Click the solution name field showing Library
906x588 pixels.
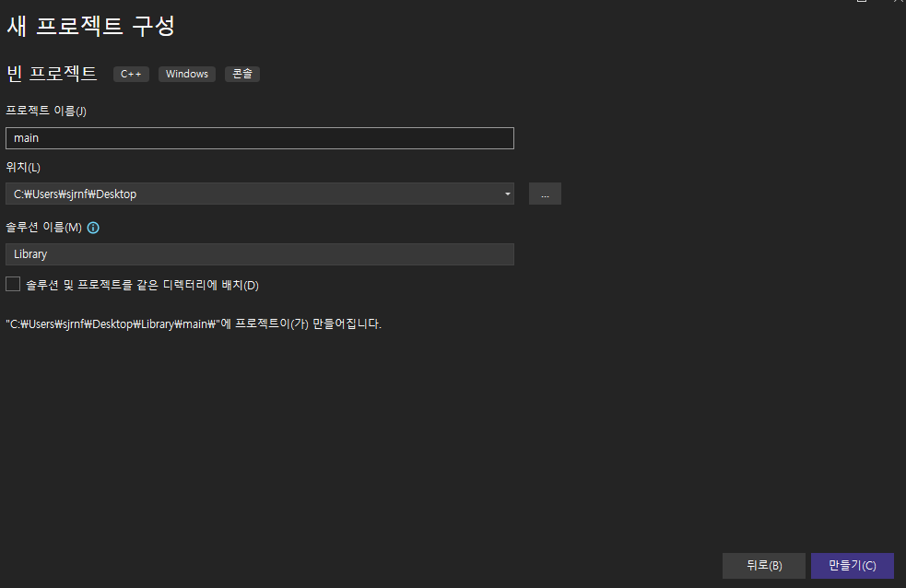259,254
